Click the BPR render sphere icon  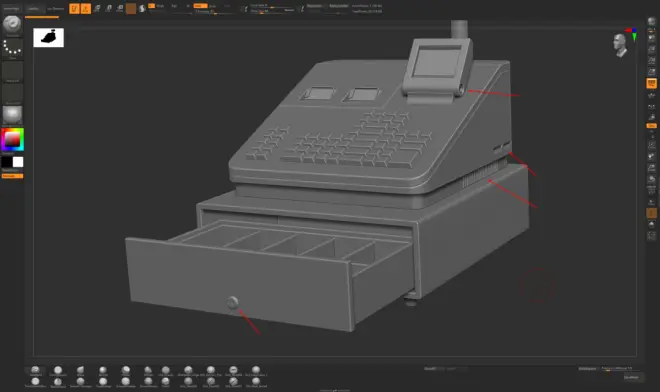pyautogui.click(x=652, y=22)
